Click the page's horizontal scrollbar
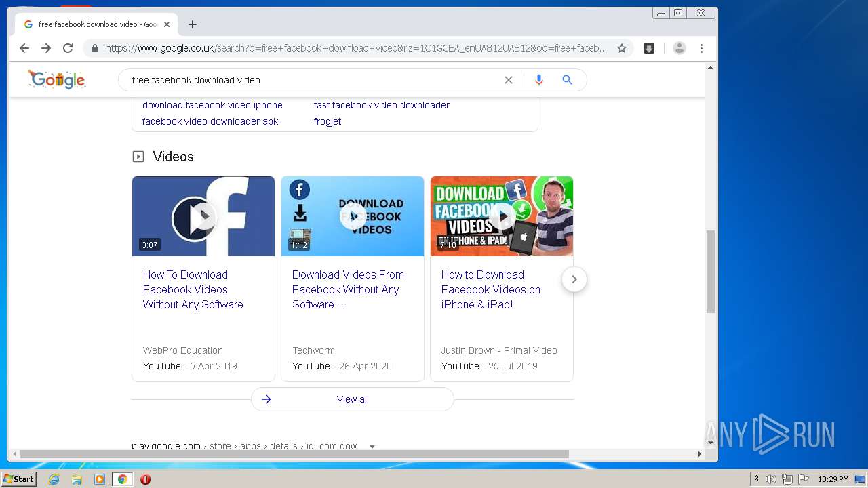 [294, 454]
